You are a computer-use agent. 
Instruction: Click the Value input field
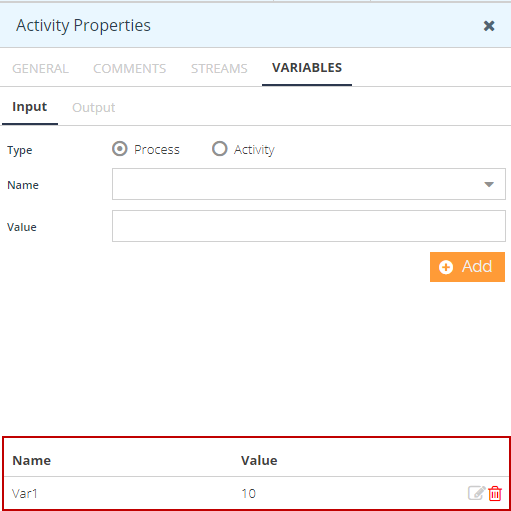[309, 226]
